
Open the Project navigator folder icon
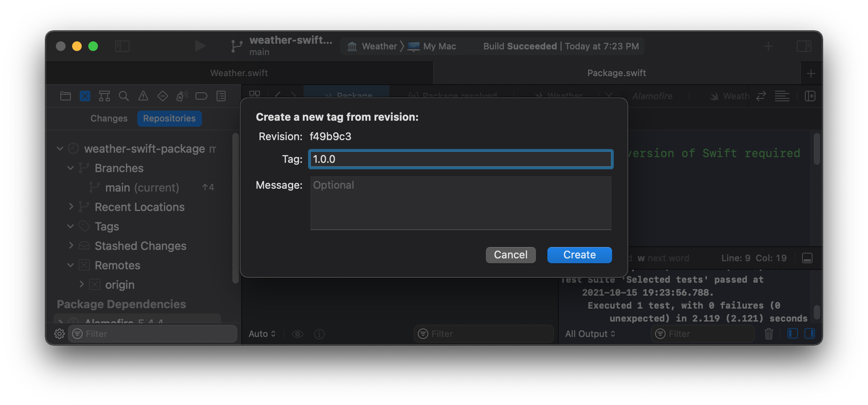[65, 96]
